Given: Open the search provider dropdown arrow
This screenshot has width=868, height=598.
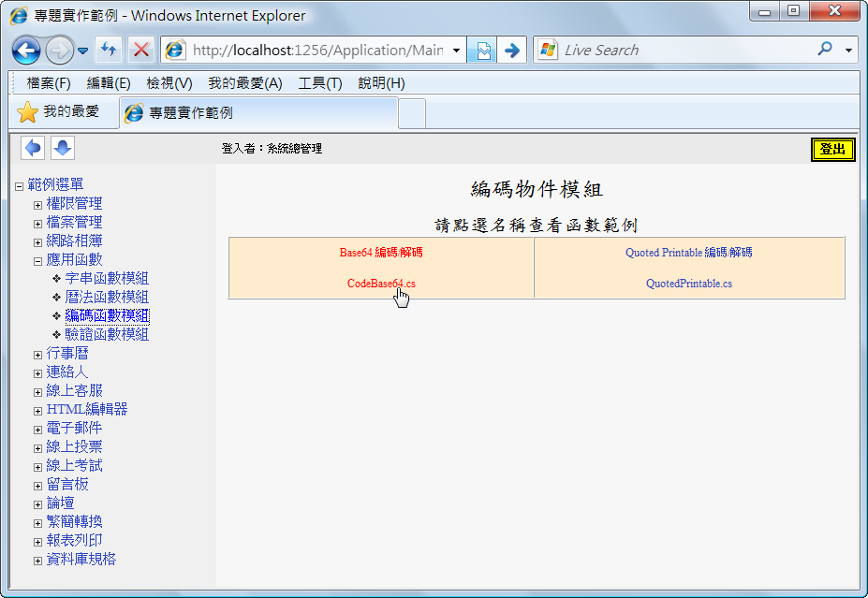Looking at the screenshot, I should pyautogui.click(x=848, y=51).
